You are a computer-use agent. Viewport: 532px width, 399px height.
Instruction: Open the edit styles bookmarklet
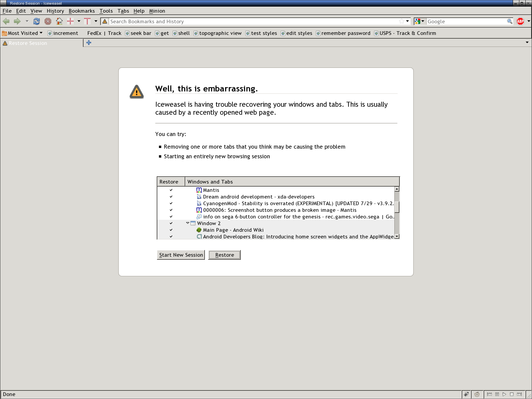(297, 33)
